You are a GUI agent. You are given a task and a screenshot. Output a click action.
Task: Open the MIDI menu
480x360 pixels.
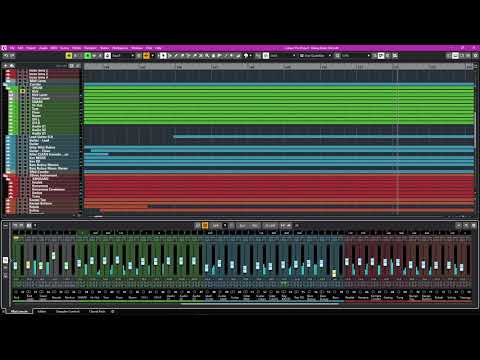54,48
